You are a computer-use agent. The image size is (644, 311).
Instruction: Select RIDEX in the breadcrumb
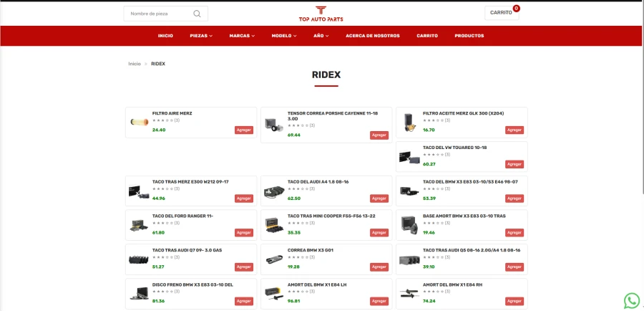pos(158,64)
